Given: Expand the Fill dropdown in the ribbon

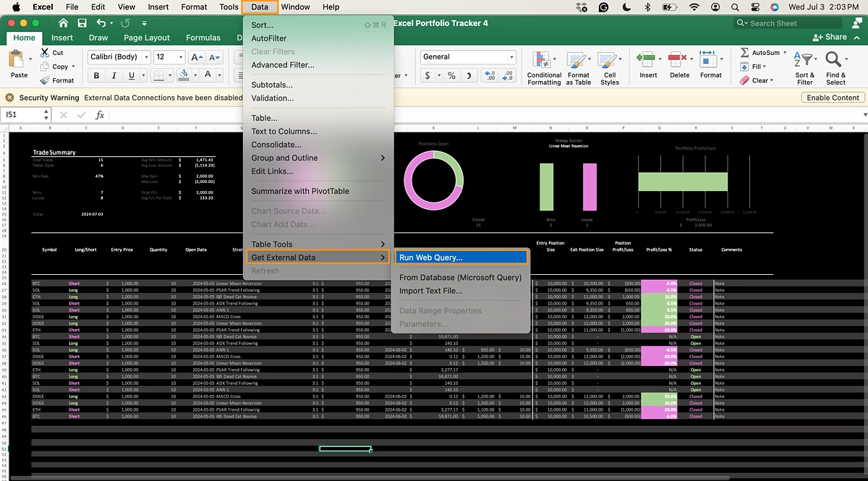Looking at the screenshot, I should (x=766, y=67).
